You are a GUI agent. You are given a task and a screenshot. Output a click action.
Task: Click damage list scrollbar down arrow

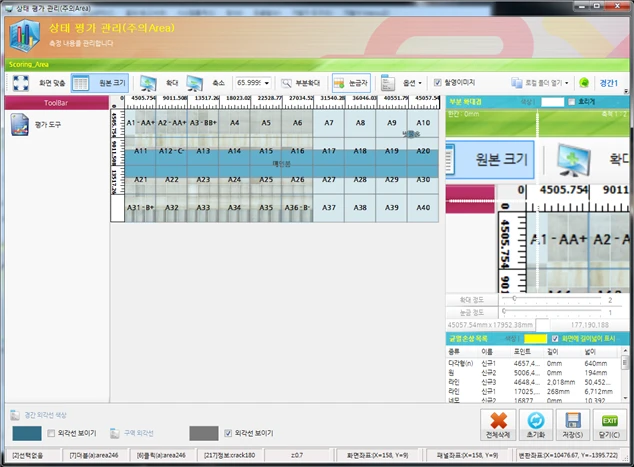click(625, 398)
